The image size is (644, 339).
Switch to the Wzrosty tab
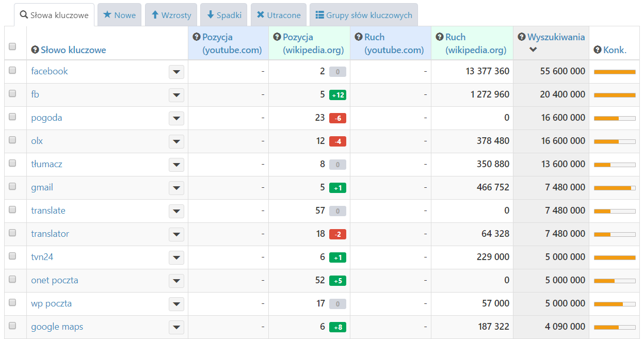click(171, 15)
